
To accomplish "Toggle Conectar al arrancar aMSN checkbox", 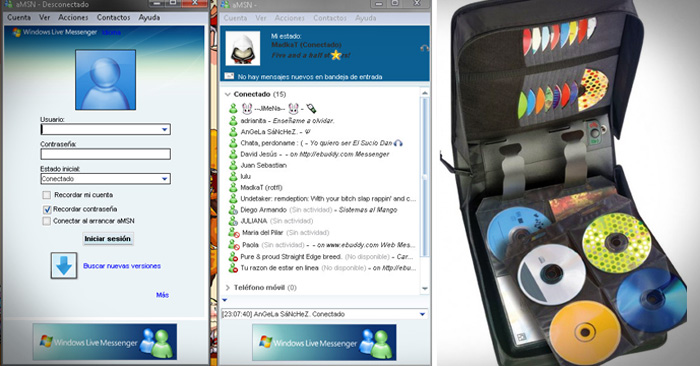I will [46, 221].
